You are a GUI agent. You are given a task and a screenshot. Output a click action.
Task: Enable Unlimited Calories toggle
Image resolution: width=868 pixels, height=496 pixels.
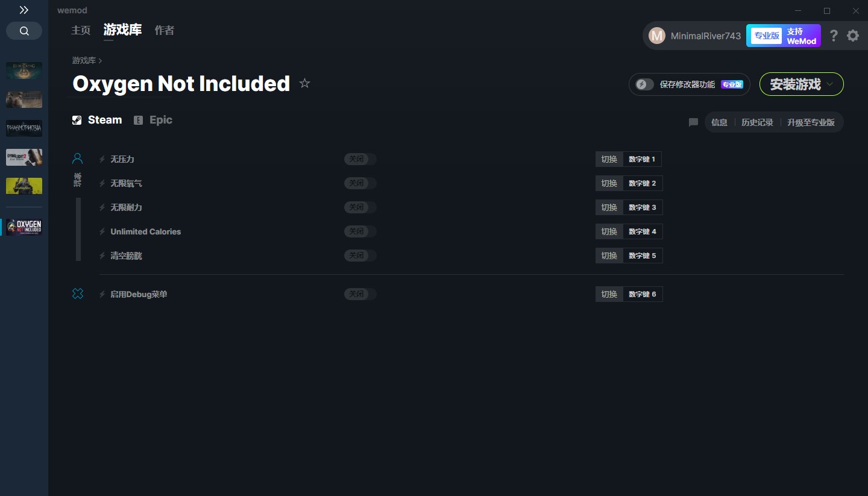tap(360, 231)
